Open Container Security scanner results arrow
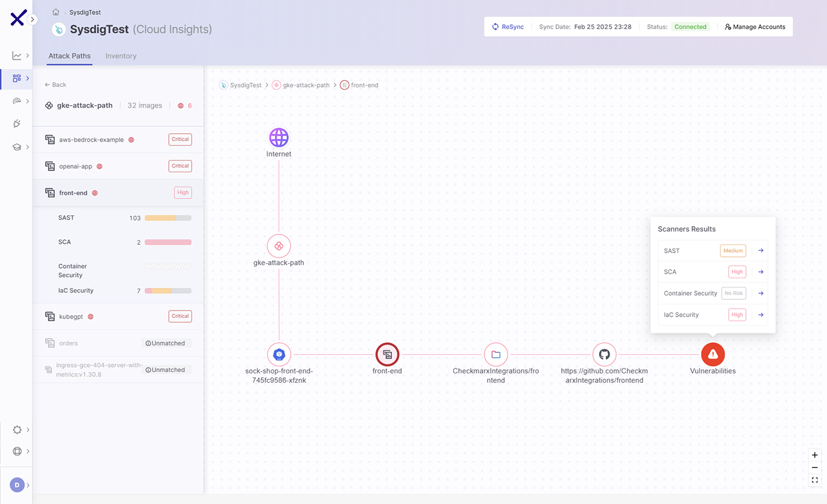Image resolution: width=827 pixels, height=504 pixels. point(760,293)
